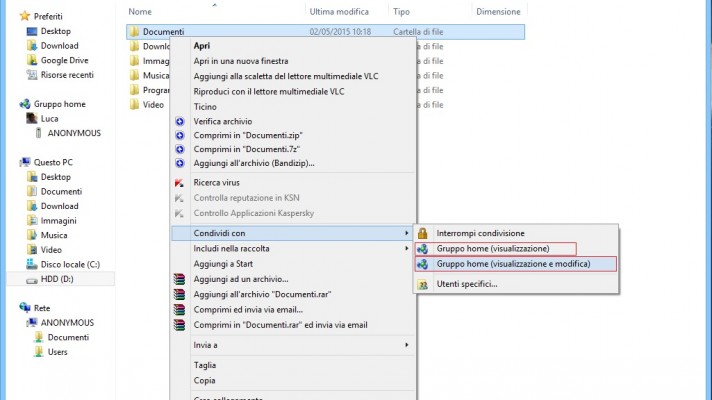Click the users icon beside Utenti specifici

(422, 284)
